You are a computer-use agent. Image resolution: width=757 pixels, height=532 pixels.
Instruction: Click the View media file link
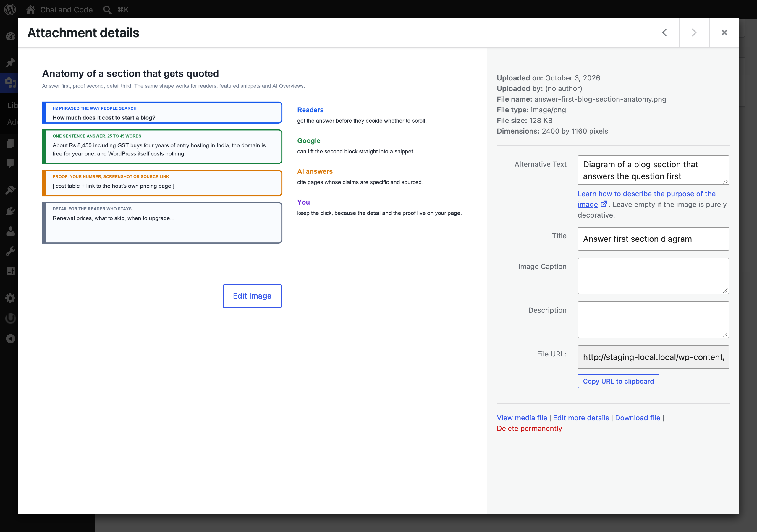(x=522, y=418)
